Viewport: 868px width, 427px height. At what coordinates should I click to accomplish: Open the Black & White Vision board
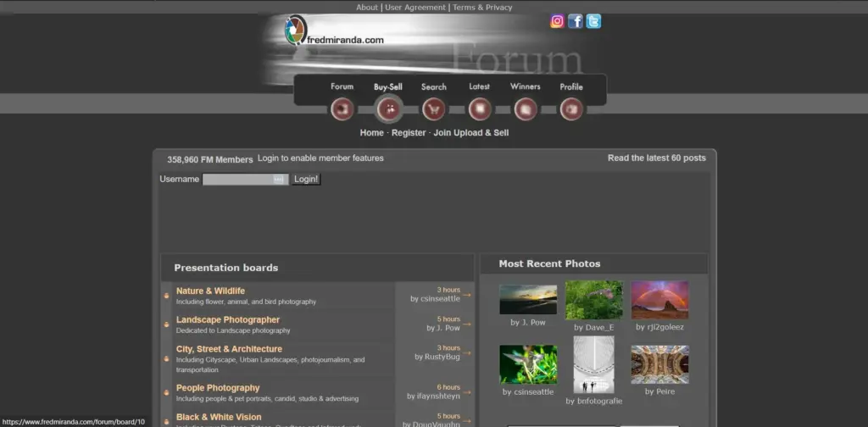tap(219, 417)
